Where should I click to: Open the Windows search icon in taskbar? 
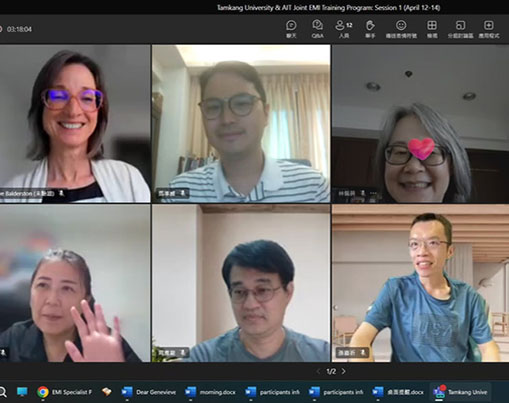coord(3,392)
